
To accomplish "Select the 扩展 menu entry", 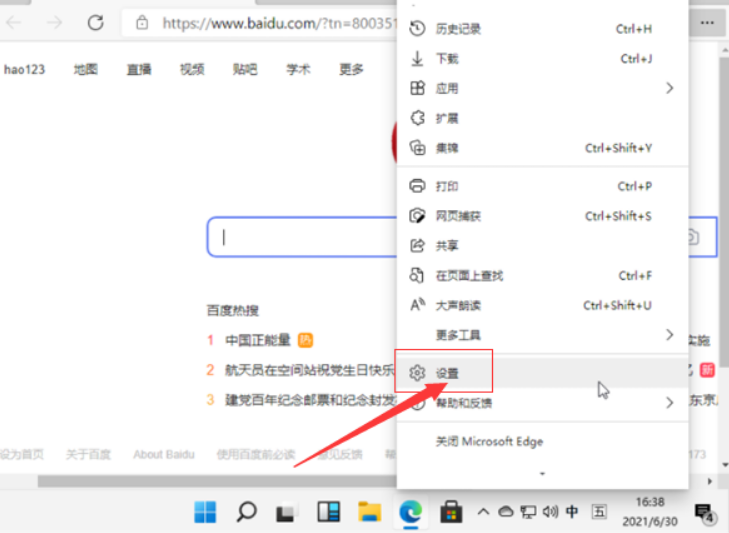I will click(542, 118).
